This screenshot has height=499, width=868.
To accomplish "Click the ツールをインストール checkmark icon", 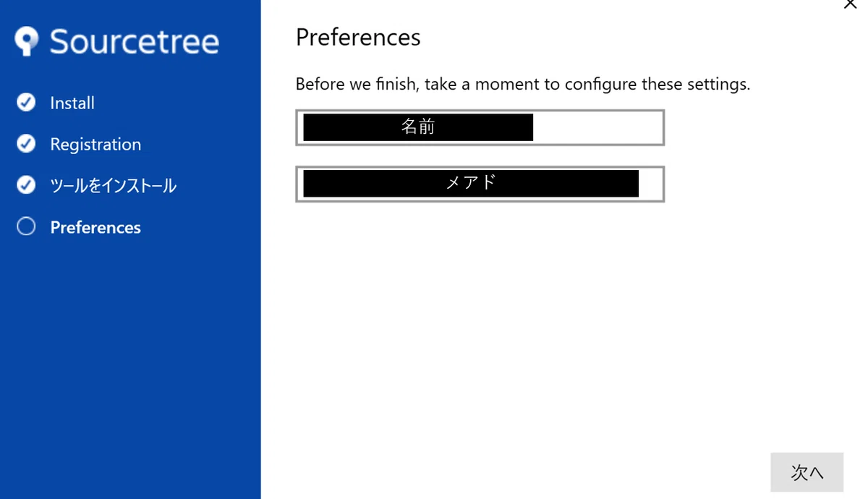I will (26, 186).
